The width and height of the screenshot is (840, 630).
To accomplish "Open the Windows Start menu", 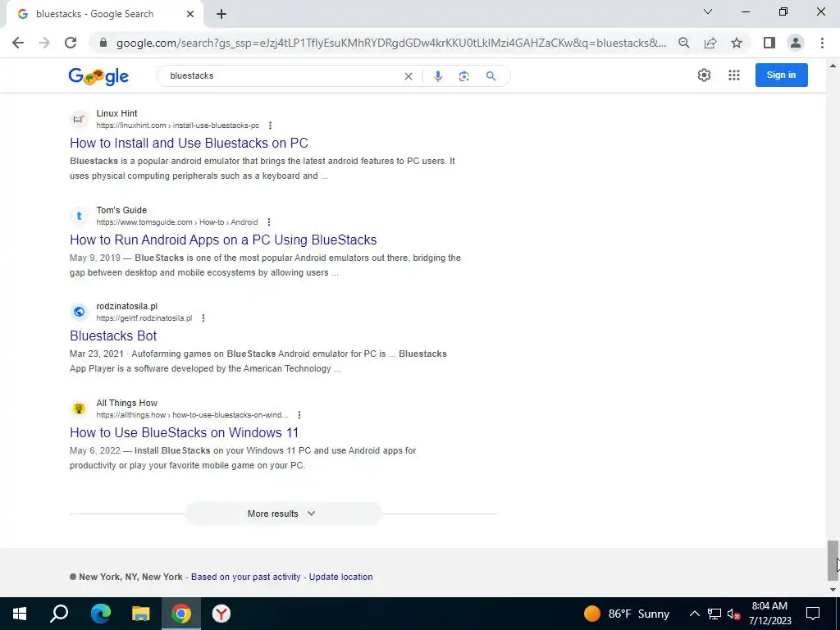I will pyautogui.click(x=20, y=614).
